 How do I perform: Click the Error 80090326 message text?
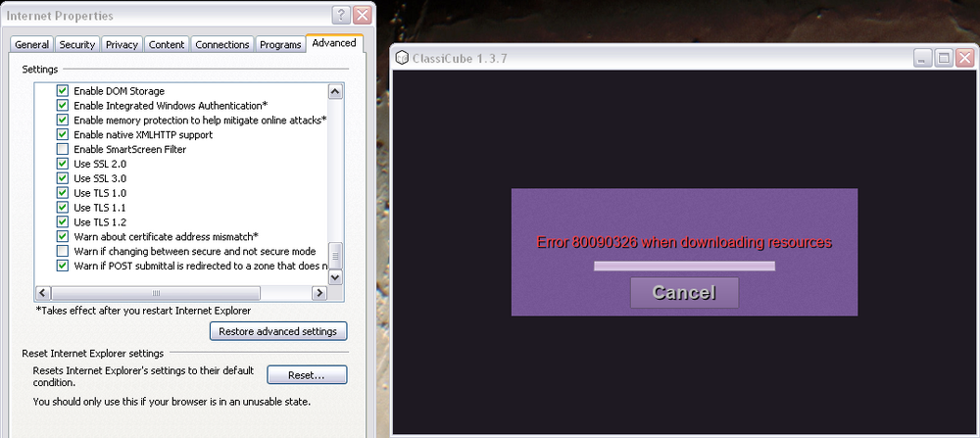click(x=684, y=242)
